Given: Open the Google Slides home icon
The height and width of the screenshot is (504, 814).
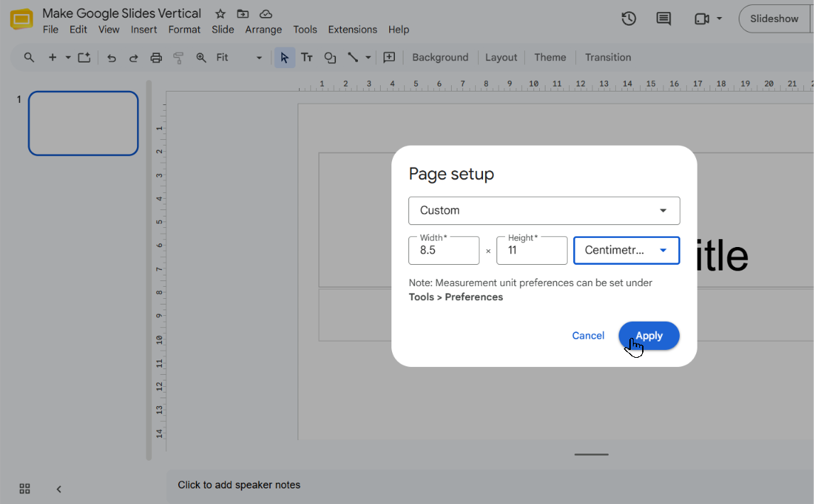Looking at the screenshot, I should [21, 19].
